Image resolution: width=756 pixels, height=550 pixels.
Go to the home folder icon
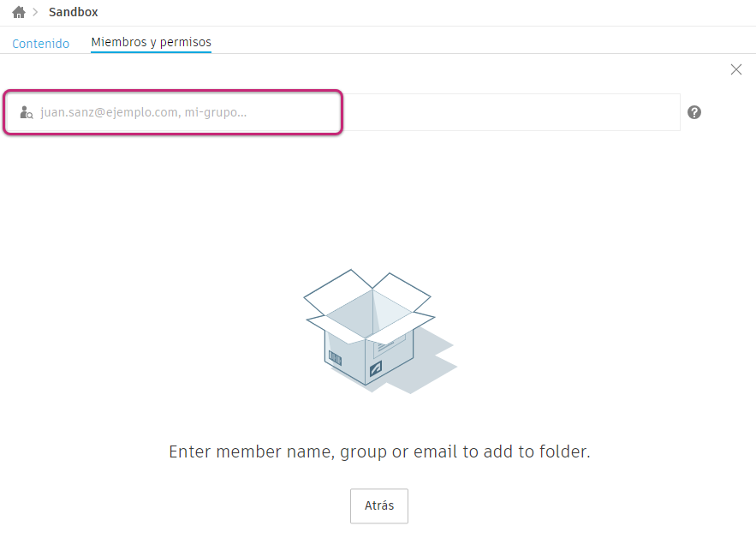click(19, 13)
